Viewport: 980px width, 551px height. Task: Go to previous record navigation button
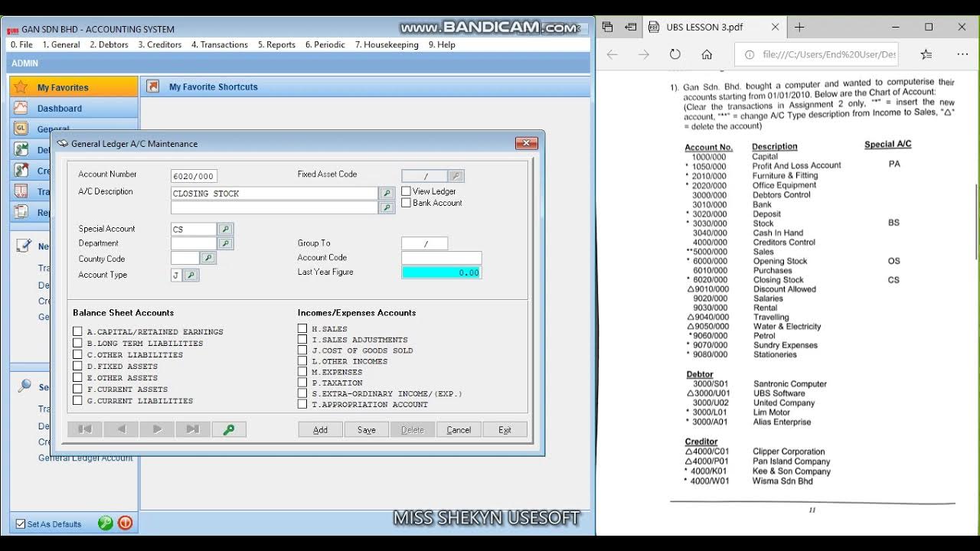[121, 429]
